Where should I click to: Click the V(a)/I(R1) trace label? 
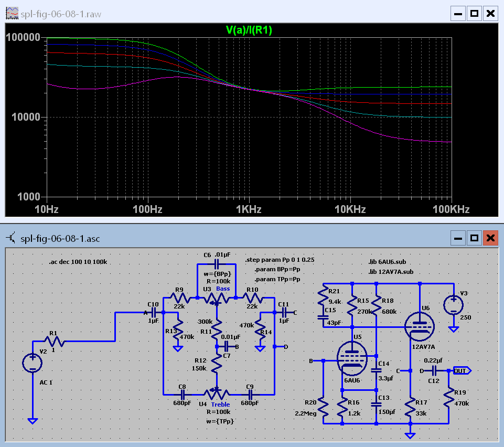pyautogui.click(x=249, y=30)
